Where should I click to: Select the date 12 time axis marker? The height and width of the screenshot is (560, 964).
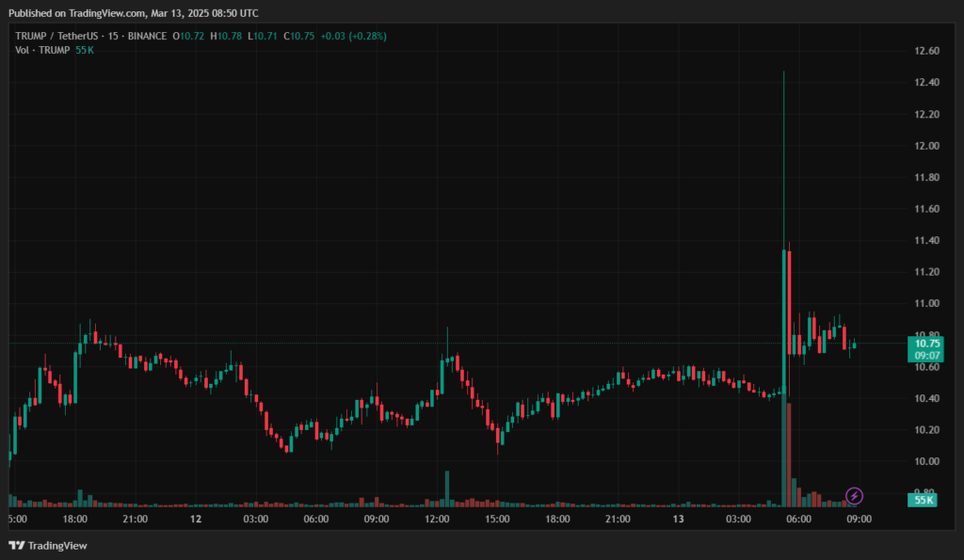pyautogui.click(x=196, y=519)
